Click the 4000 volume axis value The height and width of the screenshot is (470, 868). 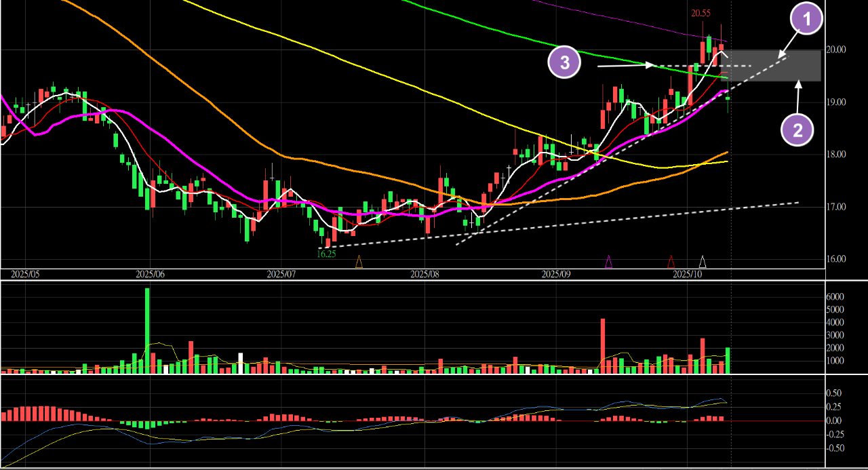pos(834,322)
